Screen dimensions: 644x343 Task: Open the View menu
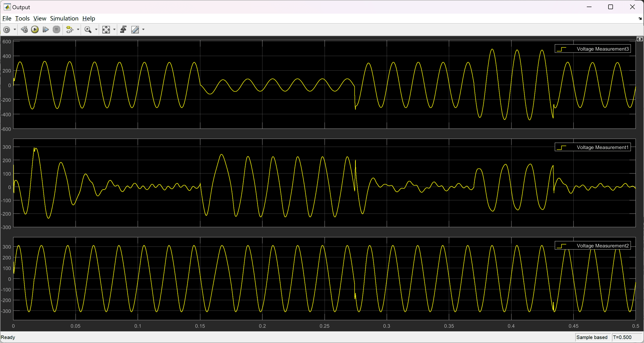(40, 19)
